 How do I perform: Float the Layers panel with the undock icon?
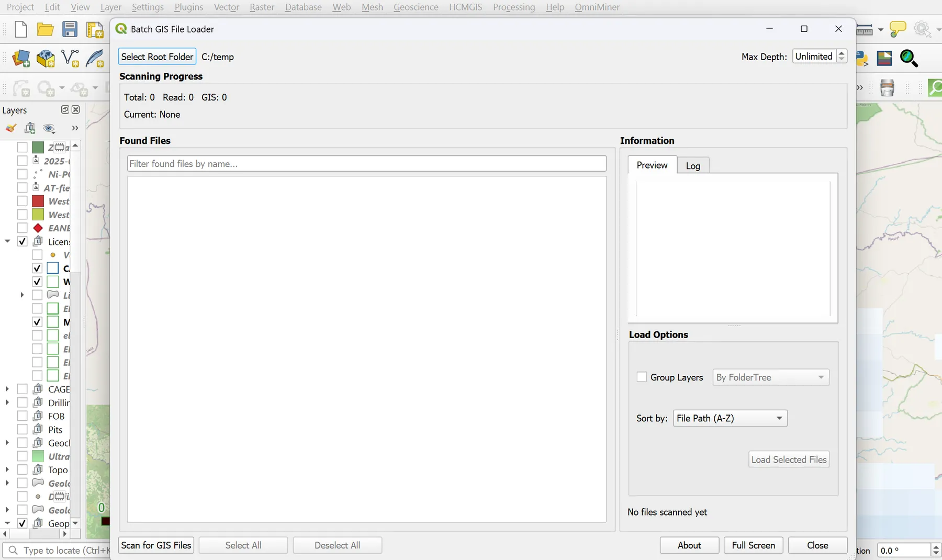tap(65, 109)
